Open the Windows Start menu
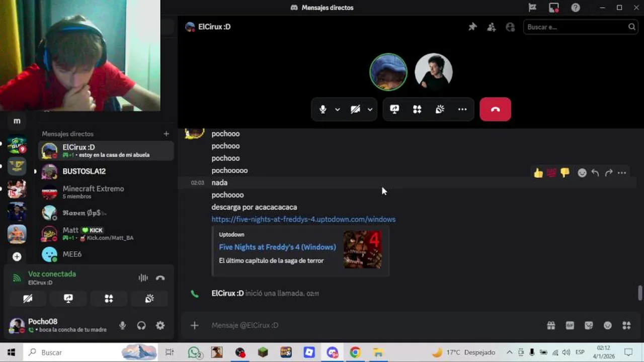Viewport: 644px width, 362px height. tap(11, 352)
